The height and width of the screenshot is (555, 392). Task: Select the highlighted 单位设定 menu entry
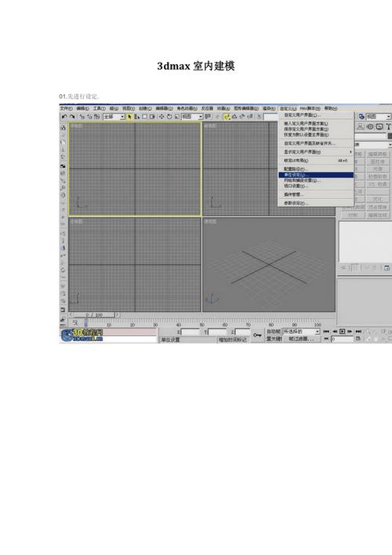[x=316, y=175]
